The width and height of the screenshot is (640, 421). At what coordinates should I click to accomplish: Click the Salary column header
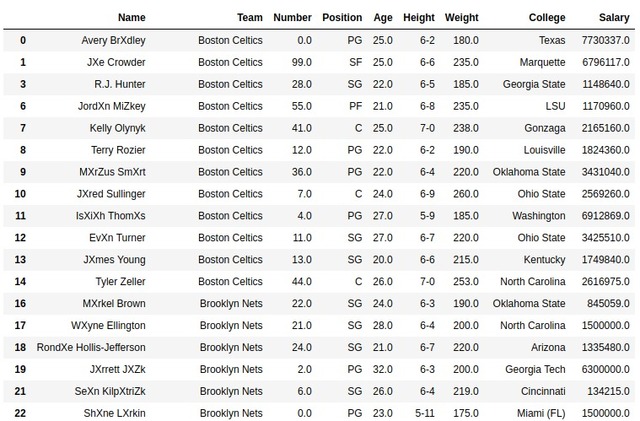pyautogui.click(x=611, y=17)
